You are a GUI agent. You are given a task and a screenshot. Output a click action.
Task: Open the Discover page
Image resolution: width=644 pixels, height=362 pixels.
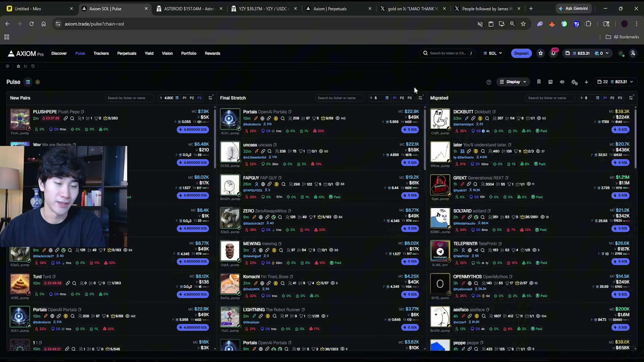tap(59, 53)
